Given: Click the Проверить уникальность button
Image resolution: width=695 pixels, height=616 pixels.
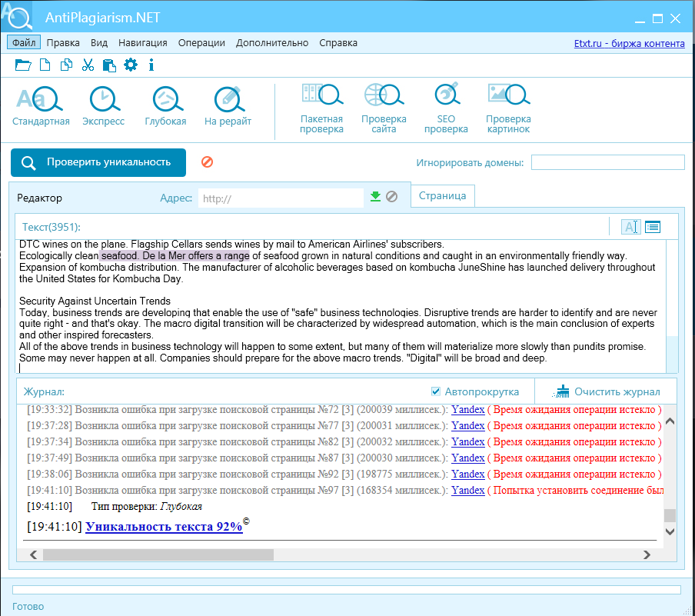Looking at the screenshot, I should [98, 162].
